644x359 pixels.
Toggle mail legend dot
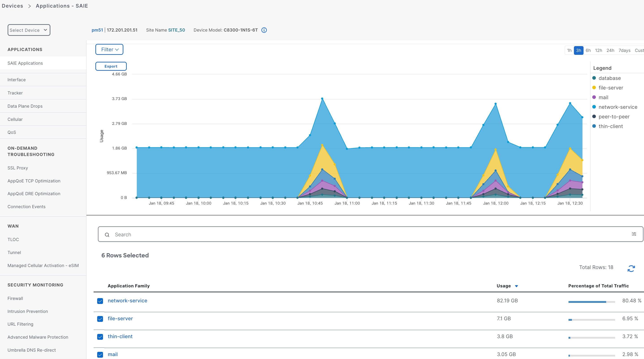[594, 97]
